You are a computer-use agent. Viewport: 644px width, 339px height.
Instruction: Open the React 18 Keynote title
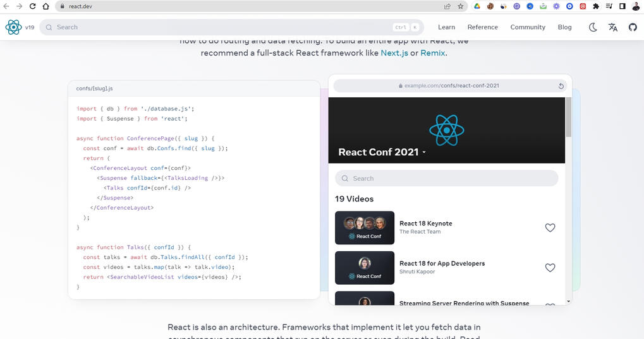[x=425, y=223]
